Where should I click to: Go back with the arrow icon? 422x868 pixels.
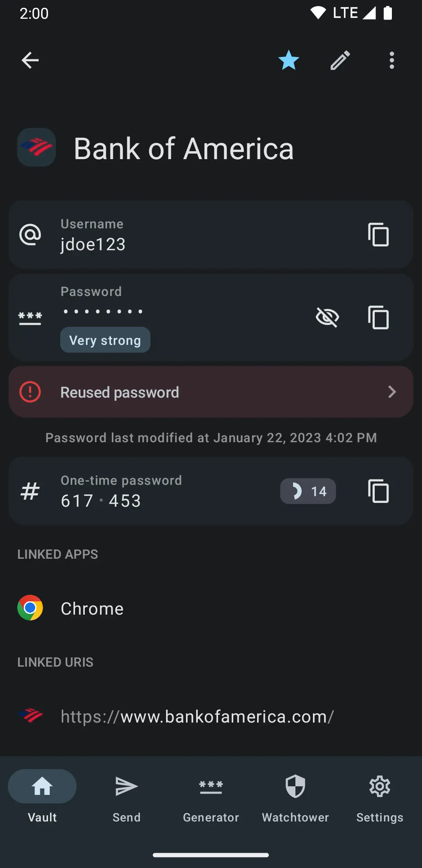tap(30, 61)
